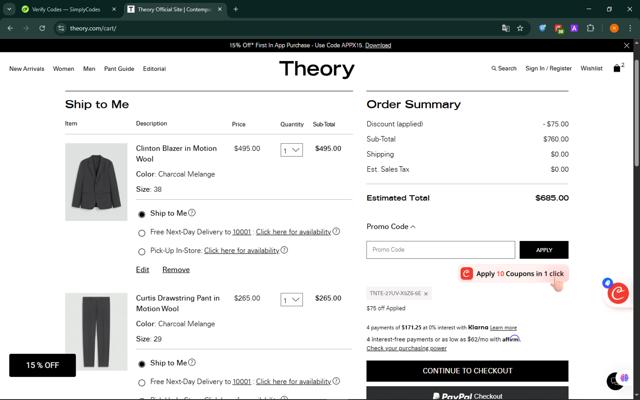Select Ship to Me for Clinton Blazer
The image size is (640, 400).
tap(142, 214)
